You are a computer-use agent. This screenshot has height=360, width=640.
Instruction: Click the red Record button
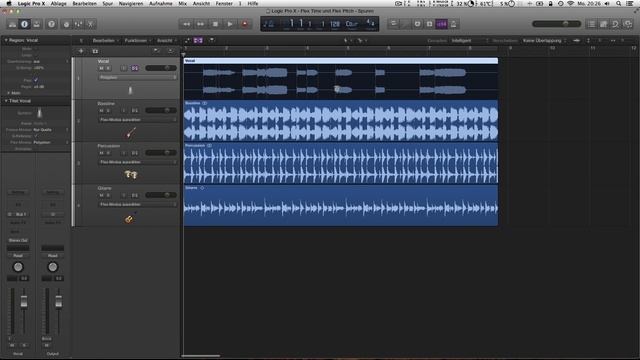(244, 24)
